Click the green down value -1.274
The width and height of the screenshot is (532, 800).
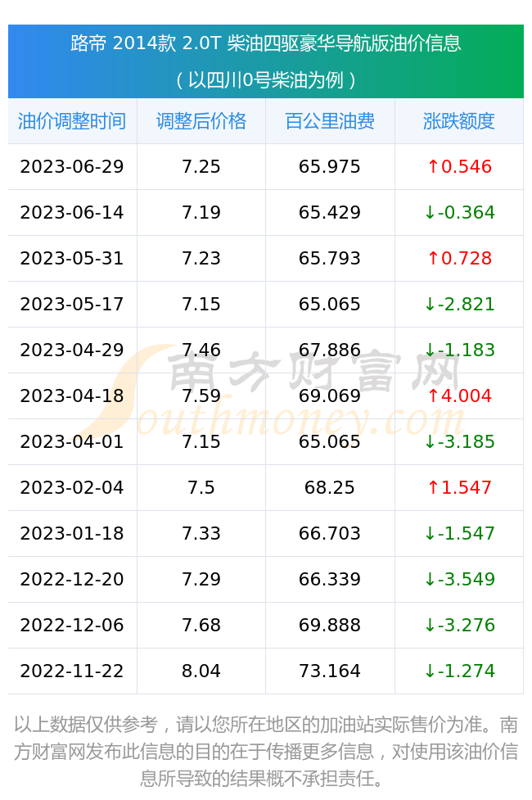pos(460,671)
